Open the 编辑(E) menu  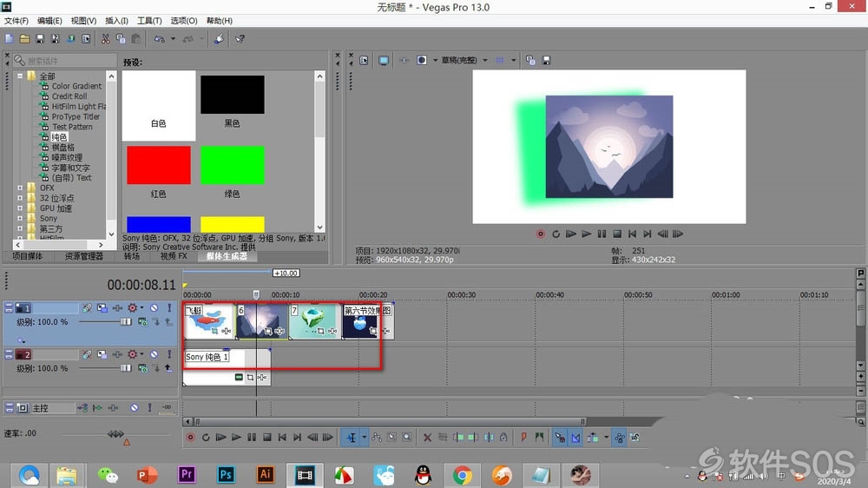point(49,21)
